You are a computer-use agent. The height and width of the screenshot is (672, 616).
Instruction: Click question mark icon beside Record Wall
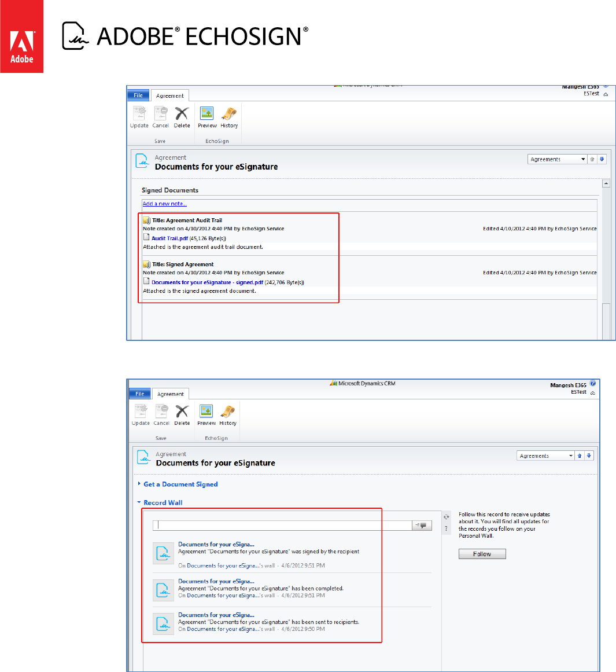[447, 529]
